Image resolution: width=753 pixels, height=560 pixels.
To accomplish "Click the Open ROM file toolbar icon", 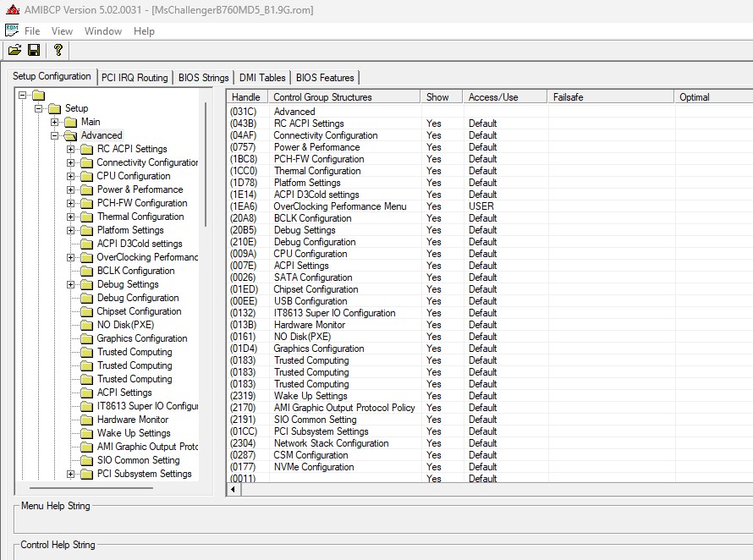I will pyautogui.click(x=15, y=50).
